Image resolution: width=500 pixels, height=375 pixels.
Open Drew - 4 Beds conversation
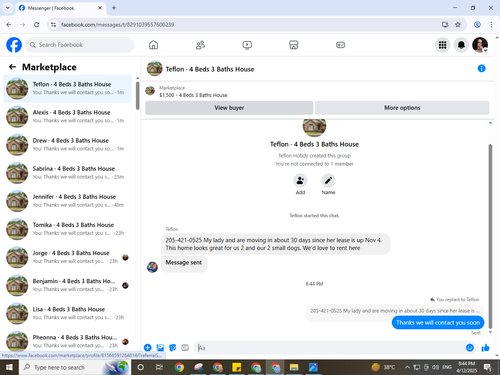point(67,145)
